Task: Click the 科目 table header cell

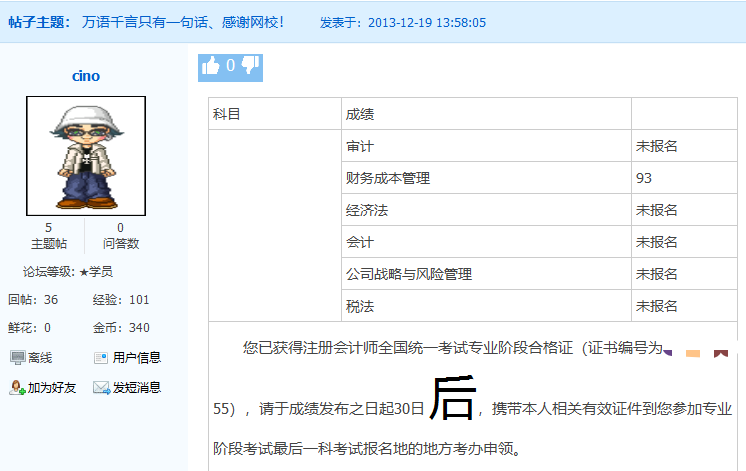Action: point(275,114)
